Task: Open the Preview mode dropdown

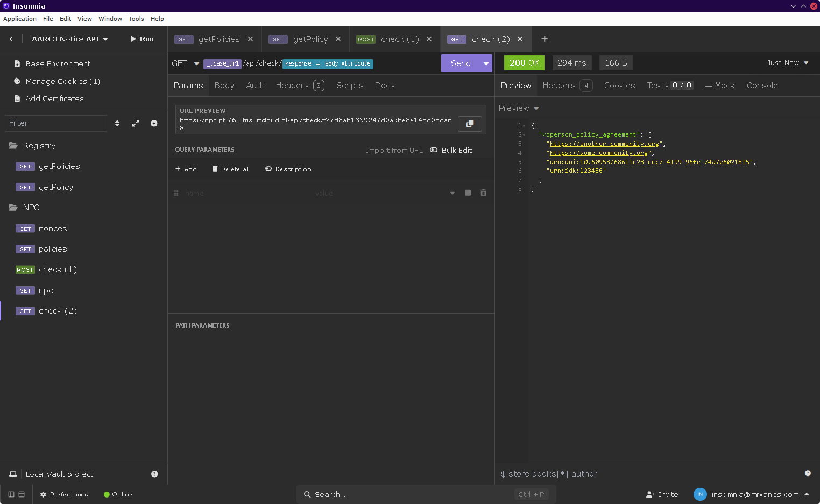Action: (x=519, y=108)
